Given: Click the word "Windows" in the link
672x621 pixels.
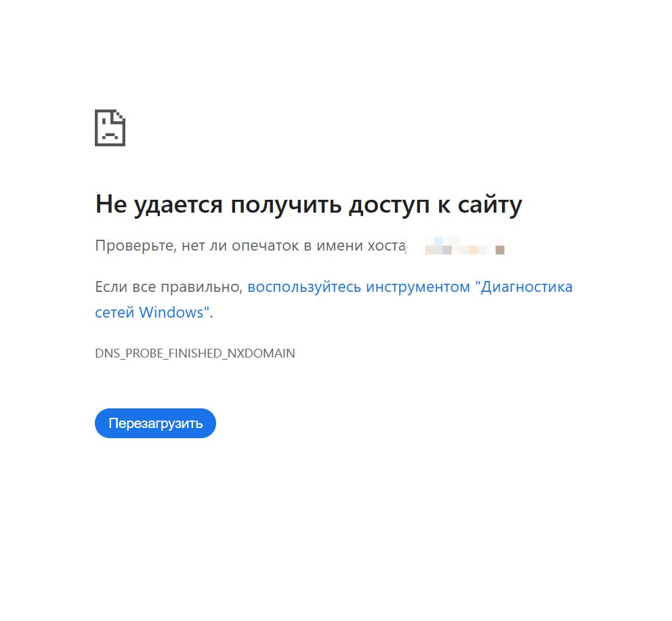Looking at the screenshot, I should pos(171,312).
